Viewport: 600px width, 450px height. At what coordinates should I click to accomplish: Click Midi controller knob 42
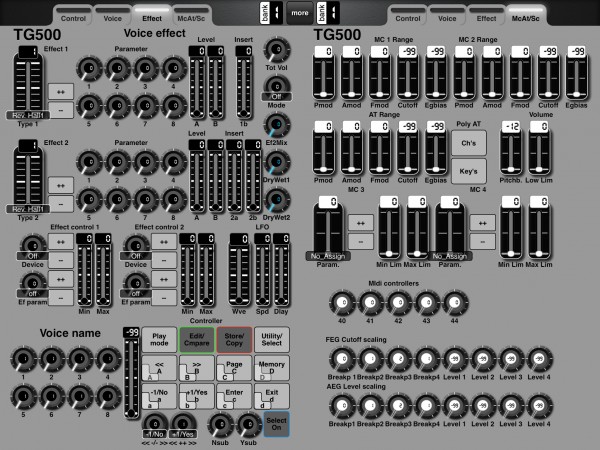pyautogui.click(x=399, y=303)
